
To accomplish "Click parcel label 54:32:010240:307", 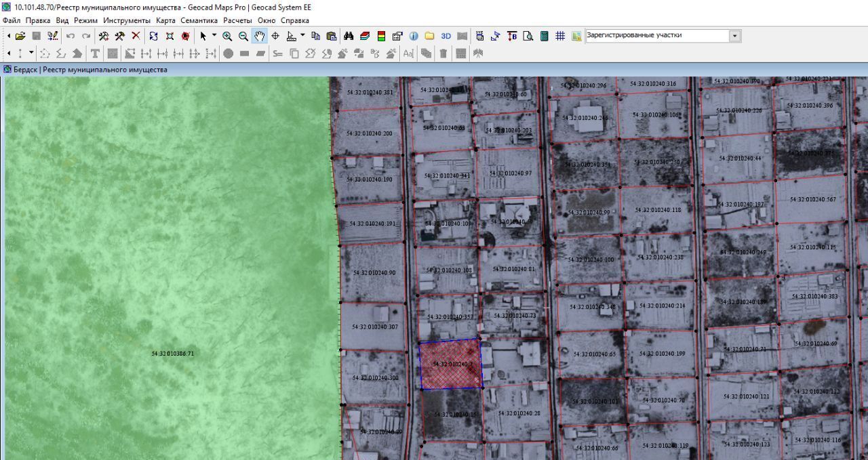I will point(374,327).
